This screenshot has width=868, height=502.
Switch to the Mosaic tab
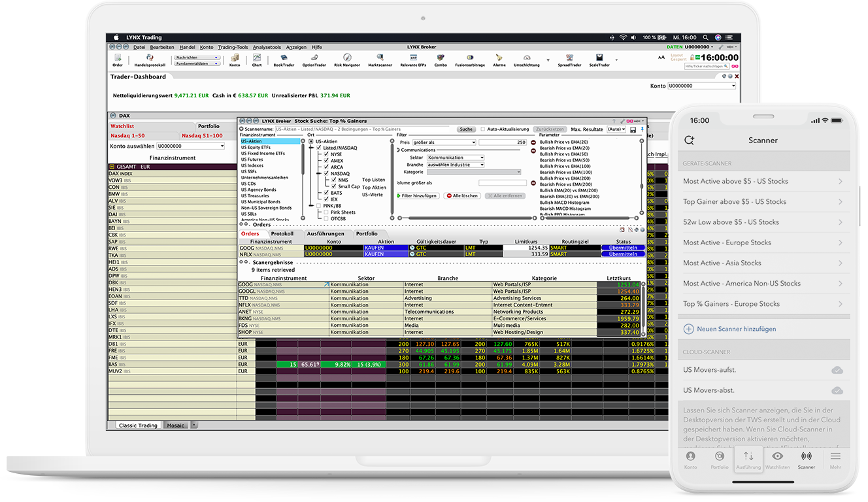pyautogui.click(x=176, y=426)
